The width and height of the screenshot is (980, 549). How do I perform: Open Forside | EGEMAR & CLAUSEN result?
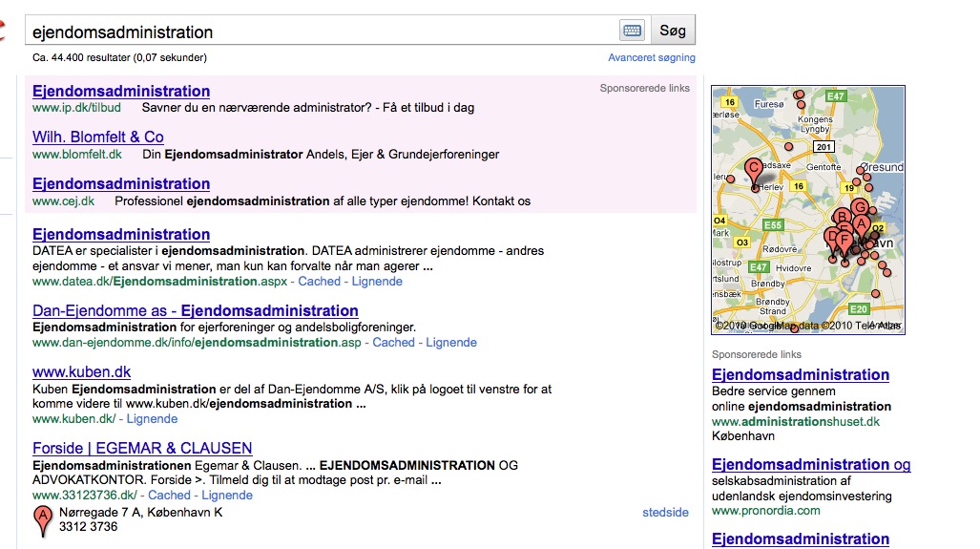tap(142, 449)
